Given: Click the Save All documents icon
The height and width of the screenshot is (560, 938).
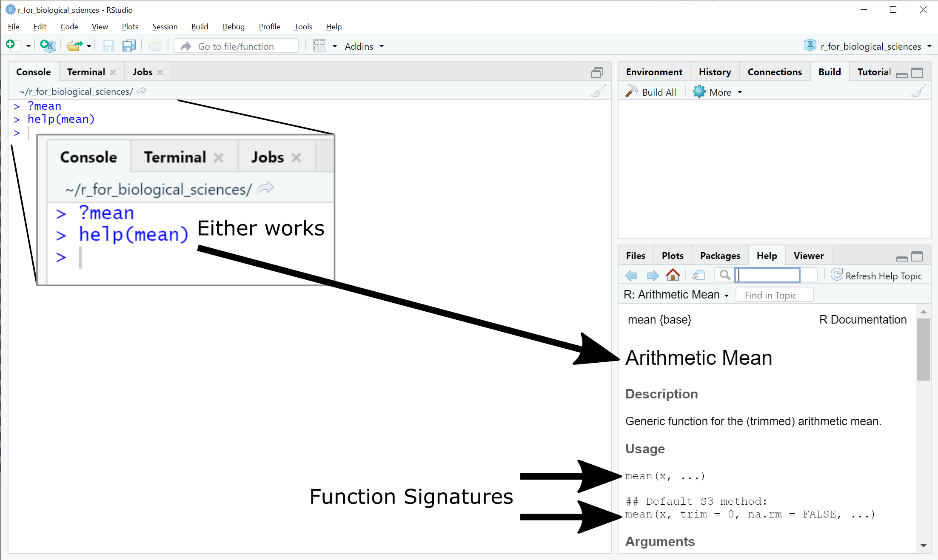Looking at the screenshot, I should 128,45.
